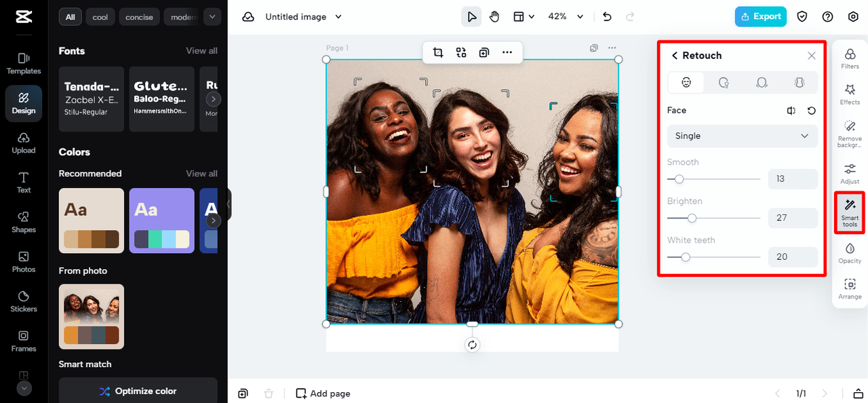Expand the style filter chips dropdown

[x=212, y=17]
